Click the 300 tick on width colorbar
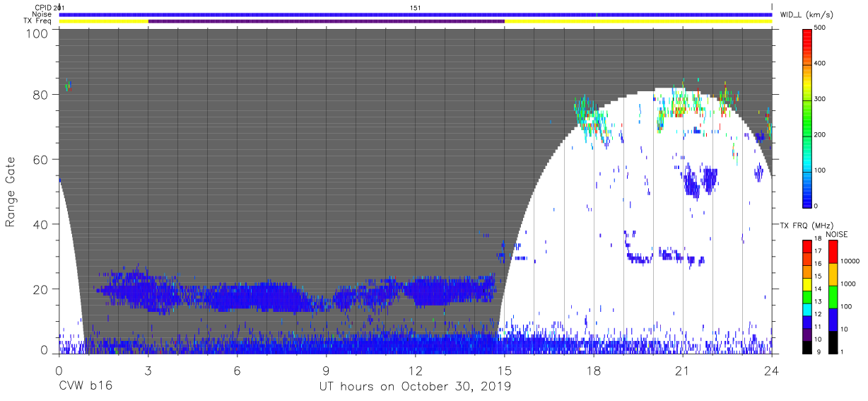Screen dimensions: 868x401 click(821, 99)
